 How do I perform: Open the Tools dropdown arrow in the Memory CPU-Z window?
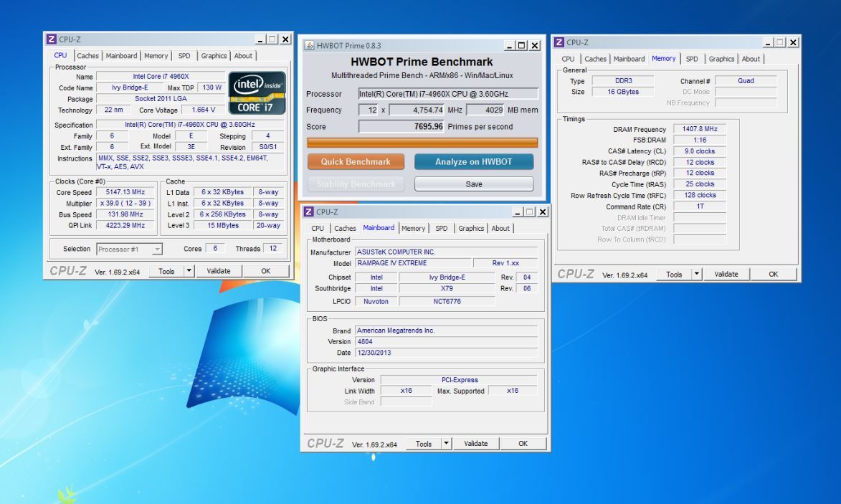tap(696, 274)
